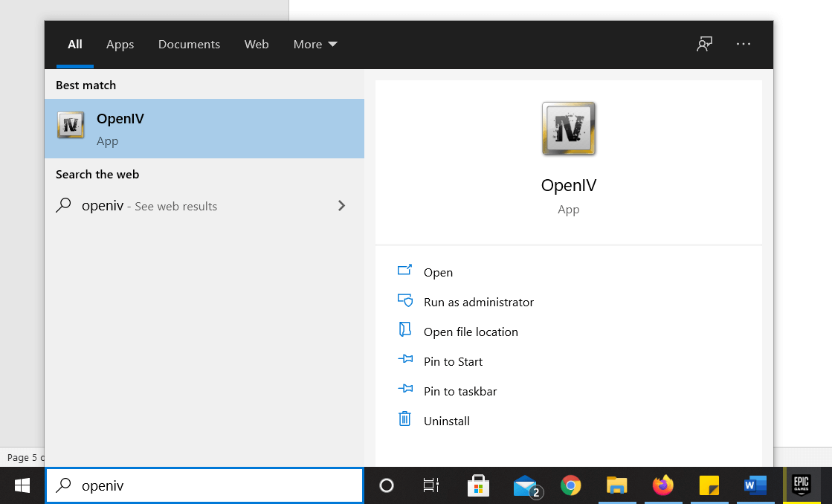
Task: Open Google Chrome from the taskbar
Action: tap(570, 485)
